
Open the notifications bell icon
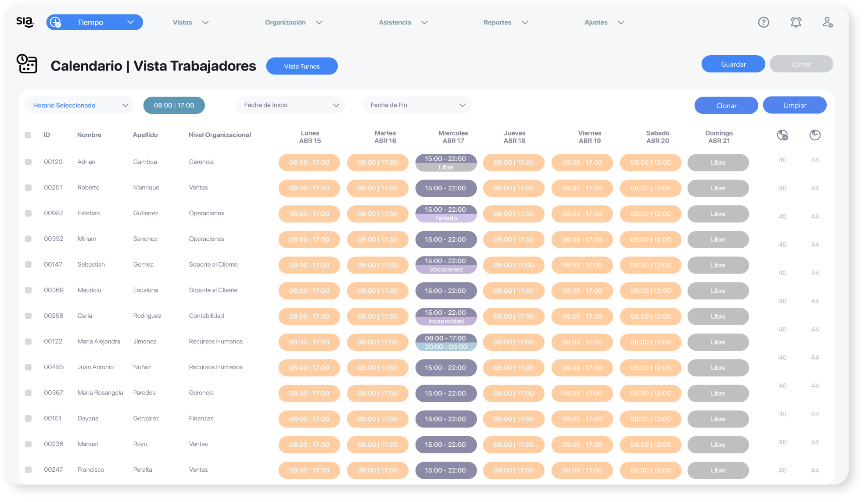pos(796,22)
